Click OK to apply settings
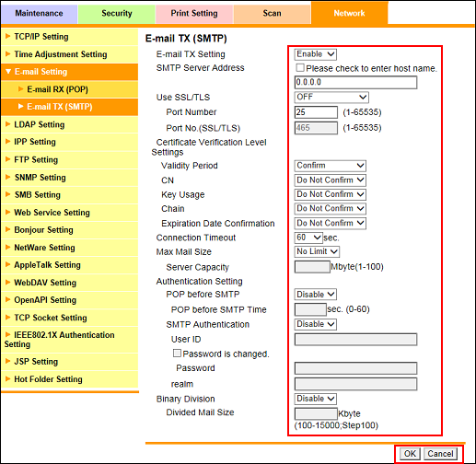 410,454
